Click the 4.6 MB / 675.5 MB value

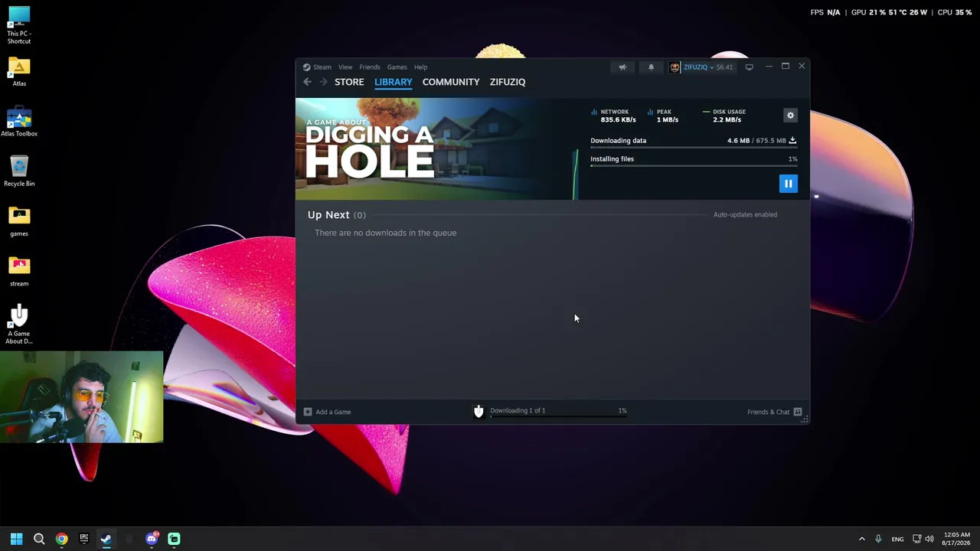click(x=756, y=141)
